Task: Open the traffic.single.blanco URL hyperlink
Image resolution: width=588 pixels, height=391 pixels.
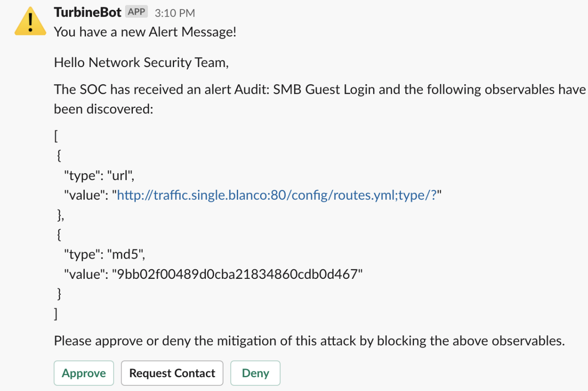Action: (277, 195)
